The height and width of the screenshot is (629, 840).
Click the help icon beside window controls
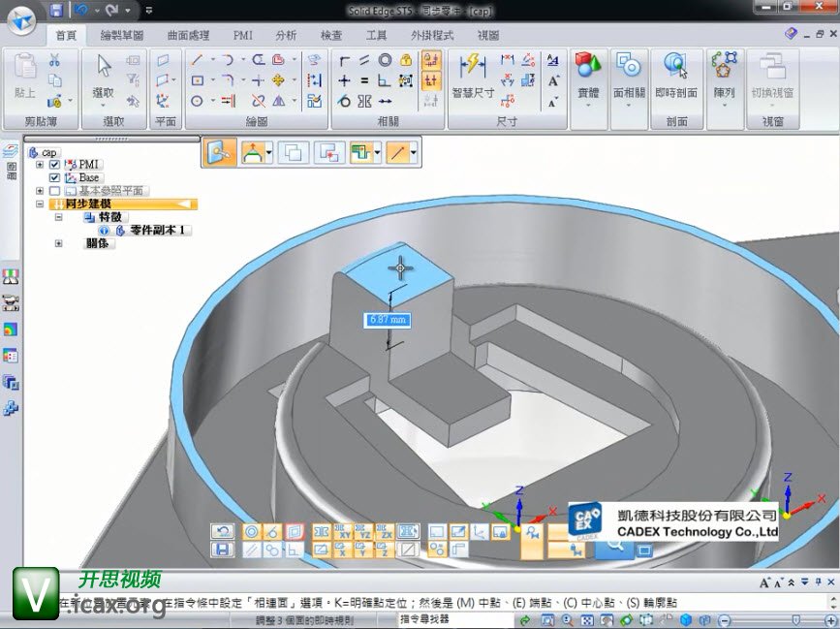pyautogui.click(x=791, y=34)
